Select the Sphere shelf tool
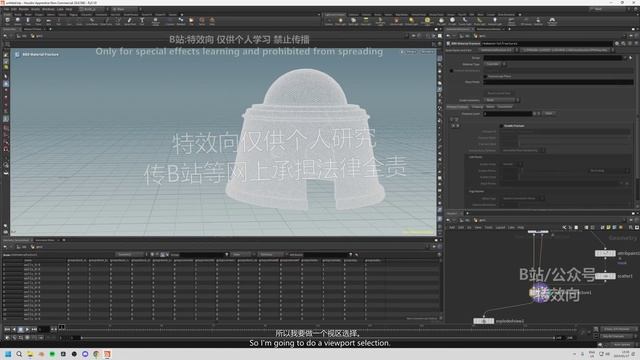The width and height of the screenshot is (640, 360). coord(18,21)
